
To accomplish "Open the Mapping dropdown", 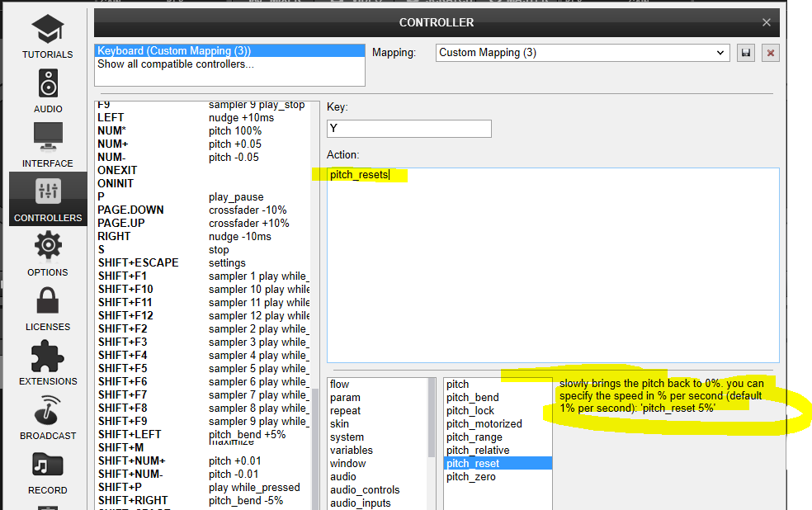I will click(583, 53).
